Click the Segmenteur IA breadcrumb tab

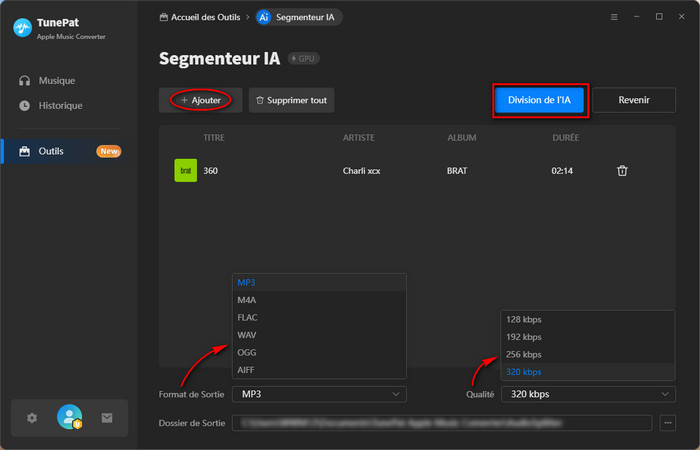point(299,17)
